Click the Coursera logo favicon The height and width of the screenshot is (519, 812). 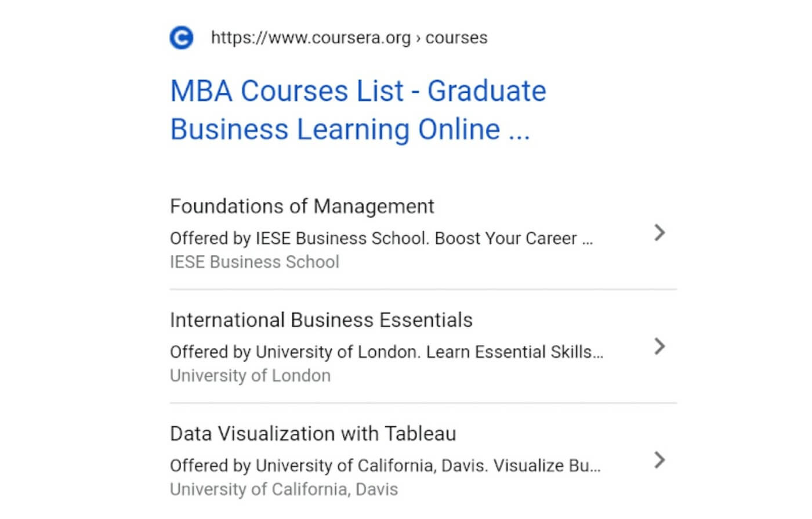point(182,38)
